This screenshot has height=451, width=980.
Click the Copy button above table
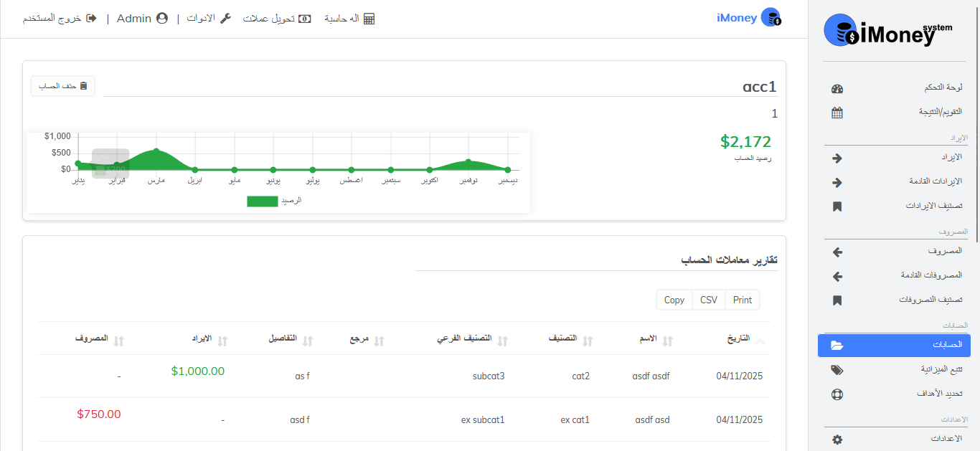(x=674, y=300)
